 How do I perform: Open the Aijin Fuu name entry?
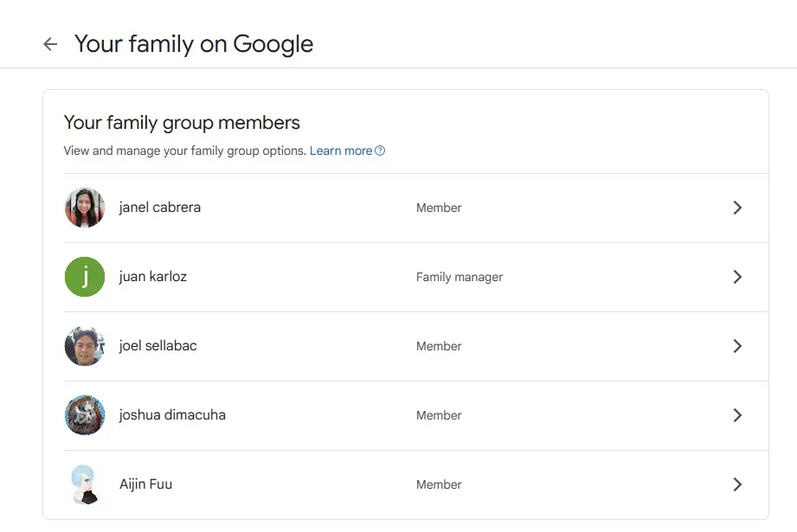pyautogui.click(x=146, y=484)
